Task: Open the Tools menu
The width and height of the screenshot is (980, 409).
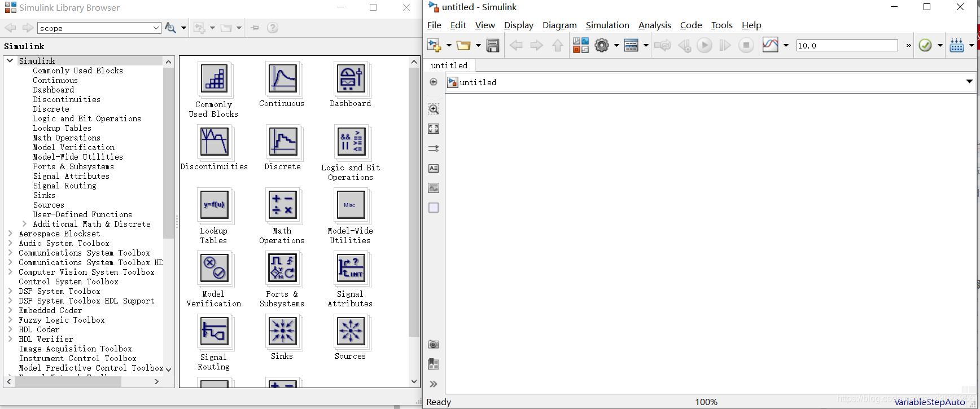Action: [721, 25]
